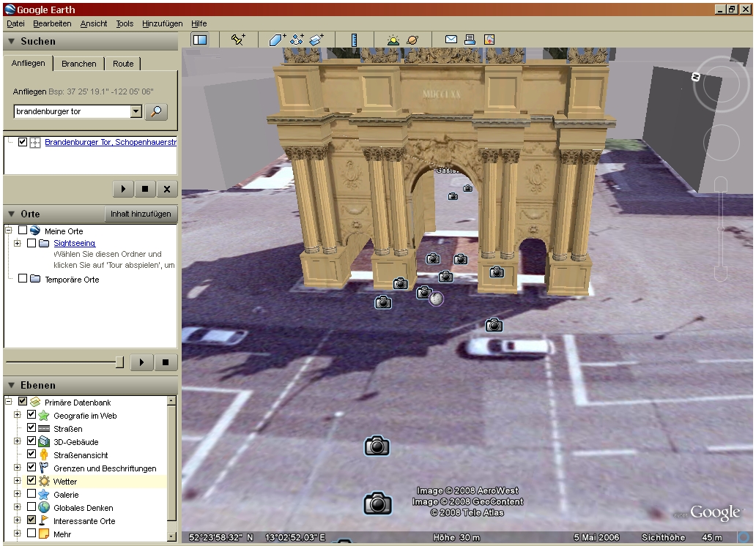Click the Wetter sun icon
Viewport: 756px width, 546px height.
44,481
